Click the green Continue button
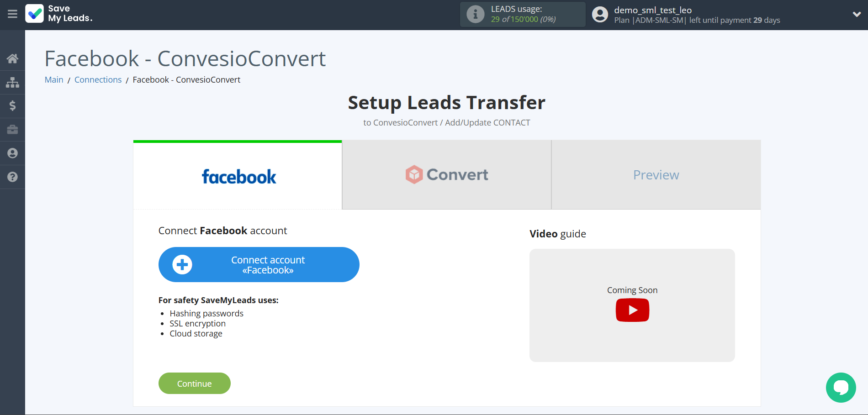Image resolution: width=868 pixels, height=415 pixels. coord(194,383)
